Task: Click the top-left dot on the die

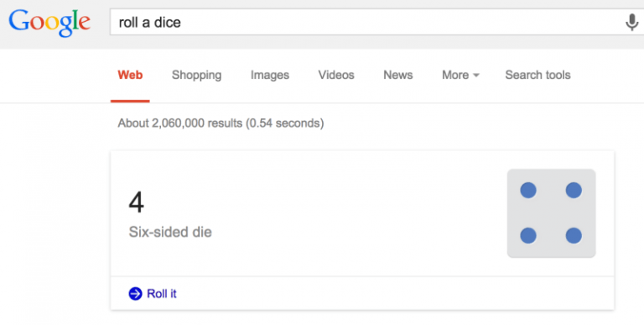Action: click(528, 191)
